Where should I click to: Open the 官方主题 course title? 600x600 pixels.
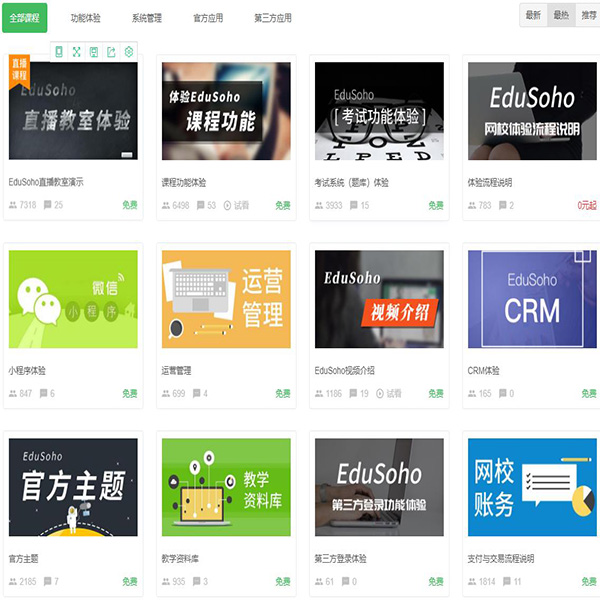(23, 559)
